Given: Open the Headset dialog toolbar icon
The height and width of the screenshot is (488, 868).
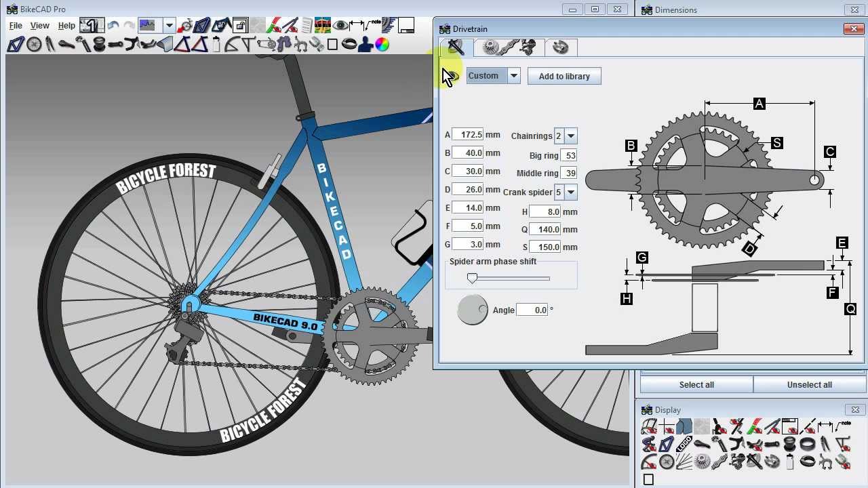Looking at the screenshot, I should click(99, 45).
